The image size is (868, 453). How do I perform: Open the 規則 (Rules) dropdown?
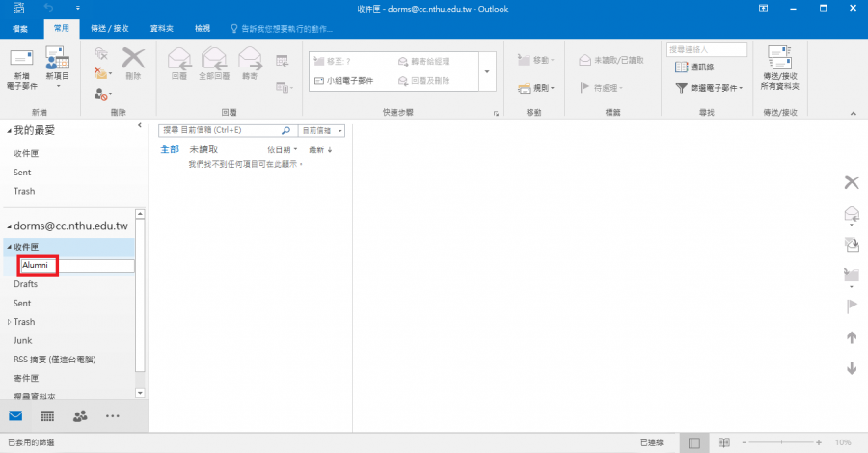pos(536,88)
